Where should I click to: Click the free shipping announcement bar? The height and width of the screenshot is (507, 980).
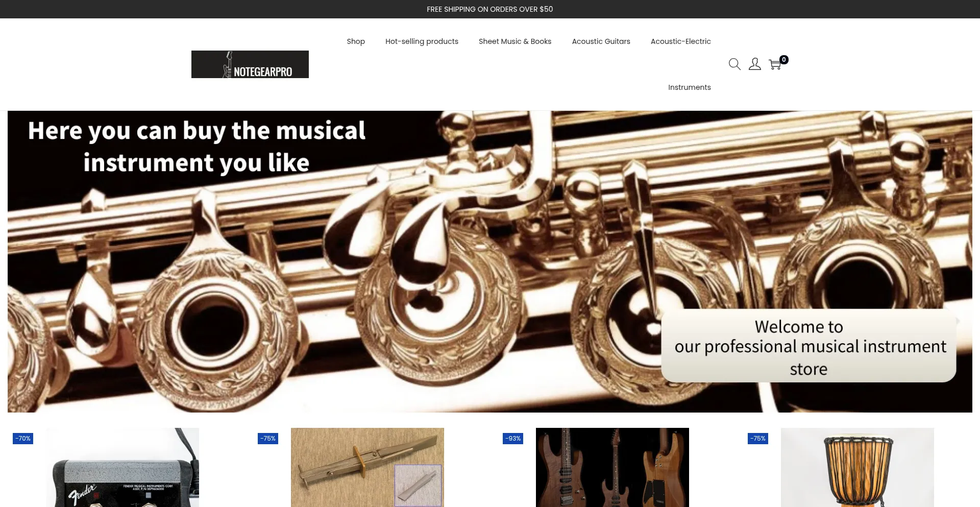click(x=490, y=9)
